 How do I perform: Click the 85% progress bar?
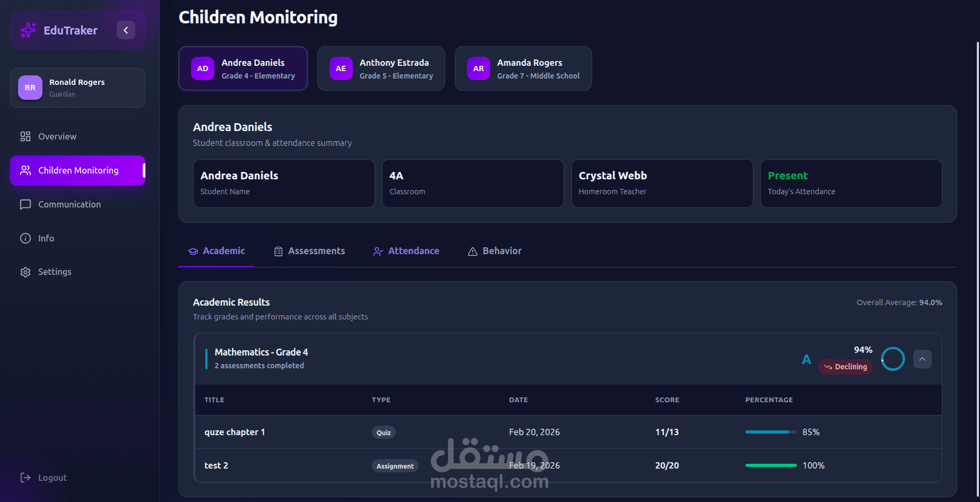coord(771,432)
